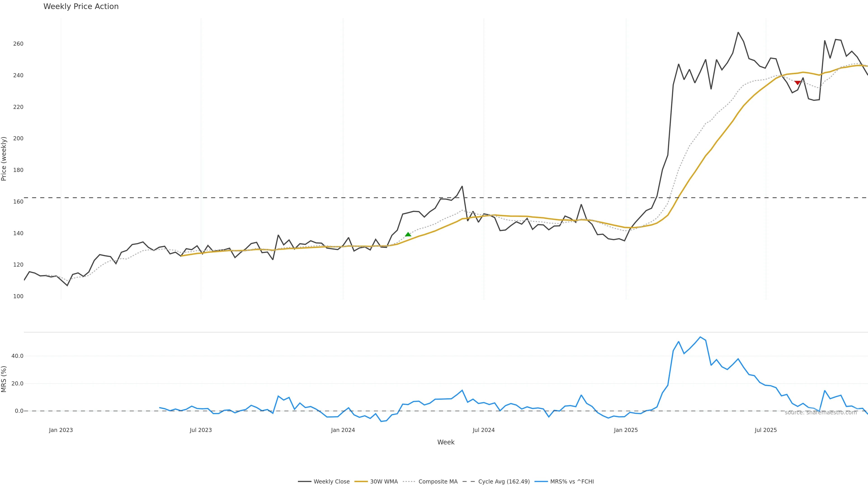
Task: Click the Jan 2025 x-axis label
Action: (626, 430)
